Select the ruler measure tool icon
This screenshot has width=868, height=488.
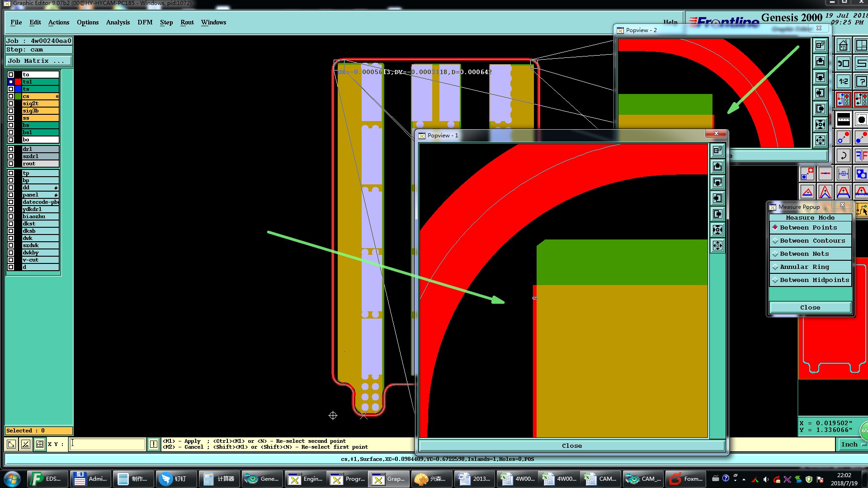click(x=843, y=119)
